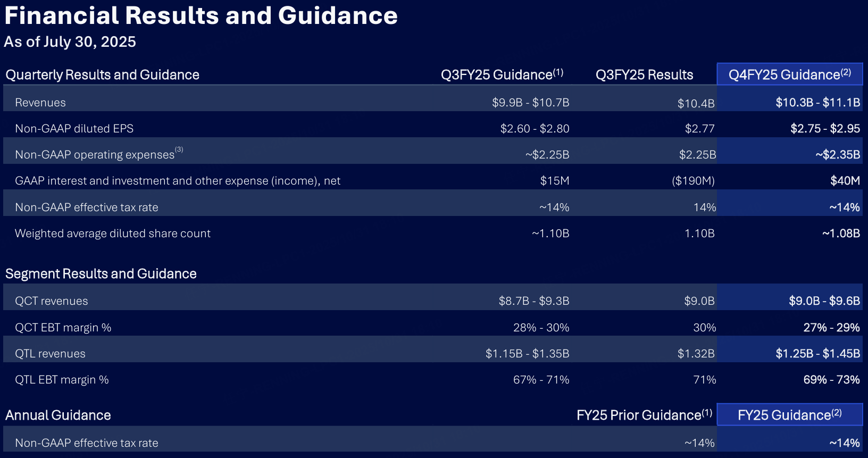Select the ($190M) Q3FY25 result value
The width and height of the screenshot is (868, 458).
point(693,181)
